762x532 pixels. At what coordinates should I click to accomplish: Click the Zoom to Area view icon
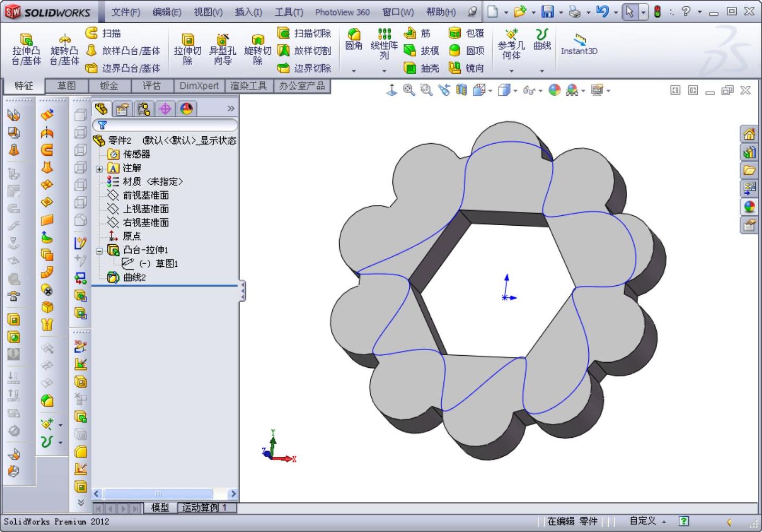[426, 91]
